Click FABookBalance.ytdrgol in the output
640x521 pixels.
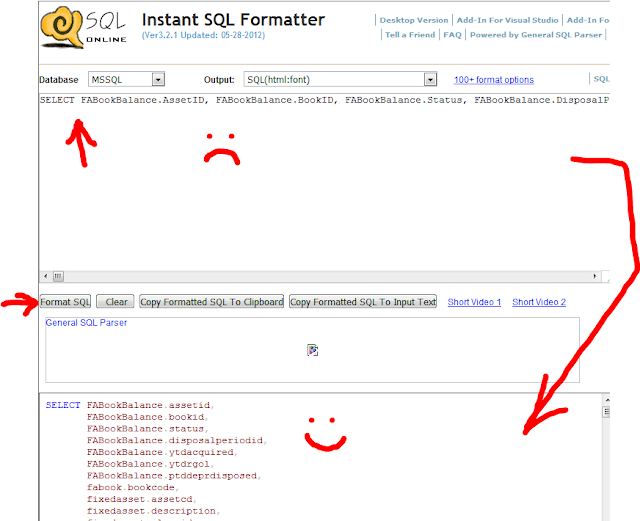tap(148, 464)
